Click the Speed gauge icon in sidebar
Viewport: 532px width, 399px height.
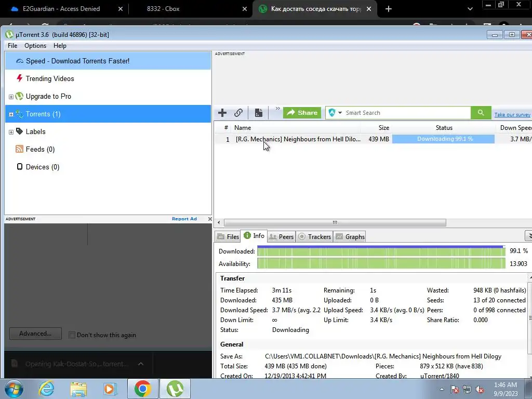[20, 61]
